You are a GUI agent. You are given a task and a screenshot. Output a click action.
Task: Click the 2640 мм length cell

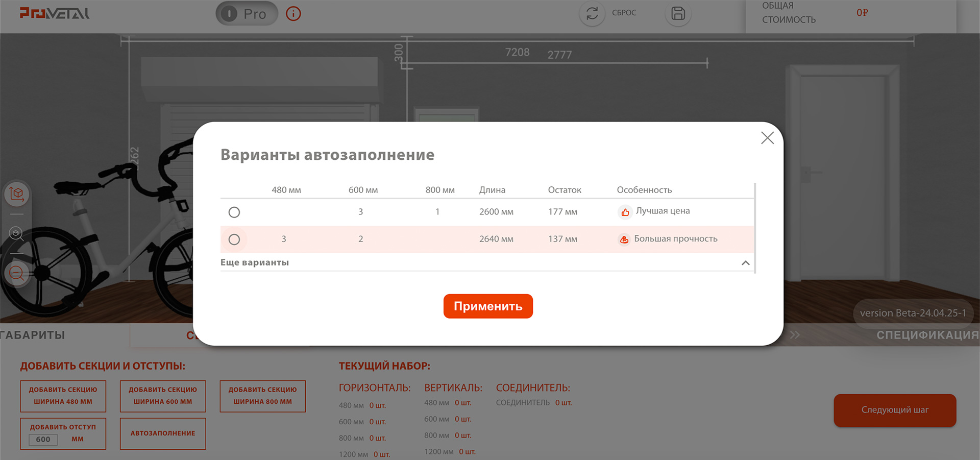coord(496,239)
